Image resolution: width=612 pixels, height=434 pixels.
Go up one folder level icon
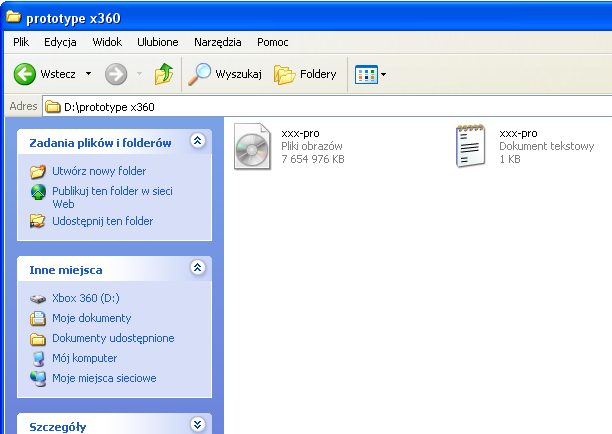tap(163, 74)
